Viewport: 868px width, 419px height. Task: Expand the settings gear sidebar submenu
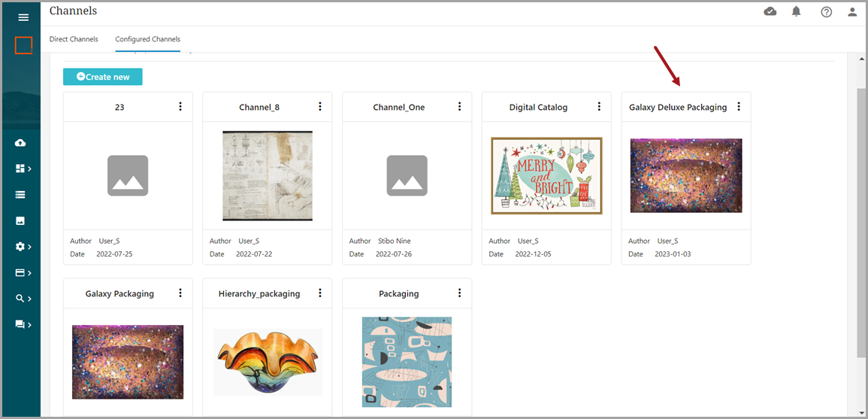tap(23, 246)
